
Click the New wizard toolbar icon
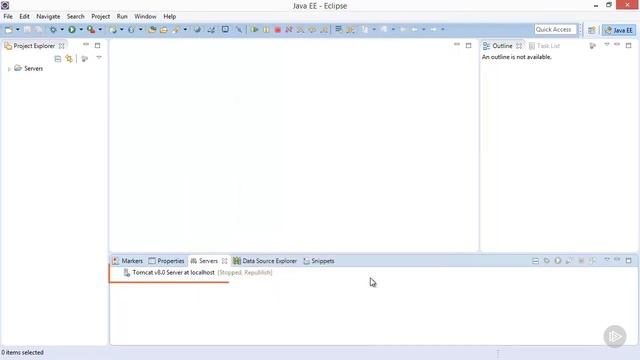point(8,30)
